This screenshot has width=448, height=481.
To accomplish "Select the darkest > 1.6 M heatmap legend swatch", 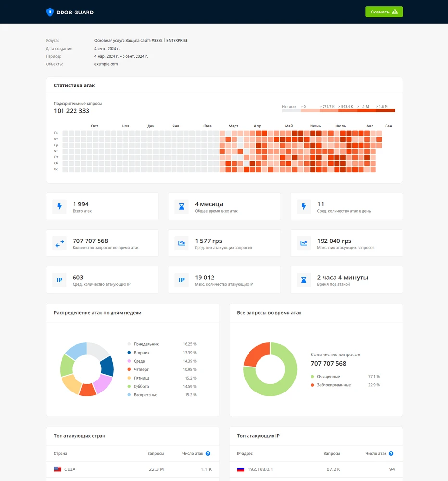I will [385, 111].
